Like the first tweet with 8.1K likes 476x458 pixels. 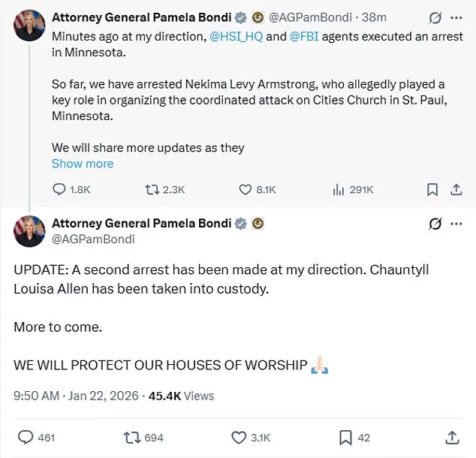pyautogui.click(x=246, y=190)
